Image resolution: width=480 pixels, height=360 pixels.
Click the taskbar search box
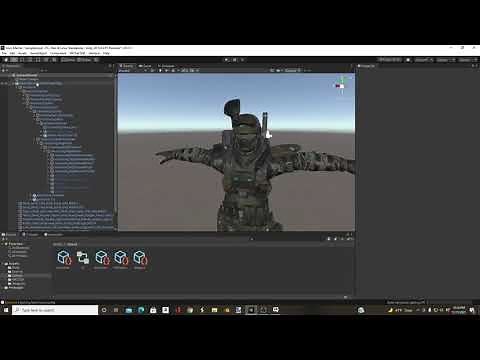[55, 310]
